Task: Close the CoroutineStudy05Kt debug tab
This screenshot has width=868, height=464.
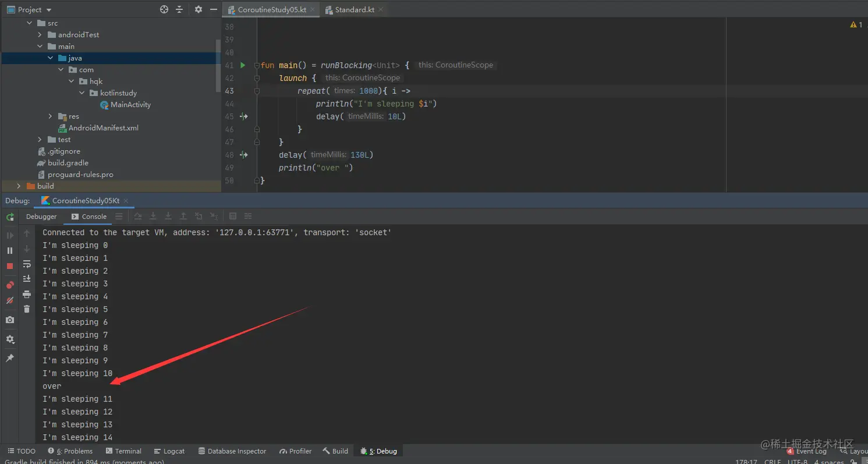Action: (126, 201)
